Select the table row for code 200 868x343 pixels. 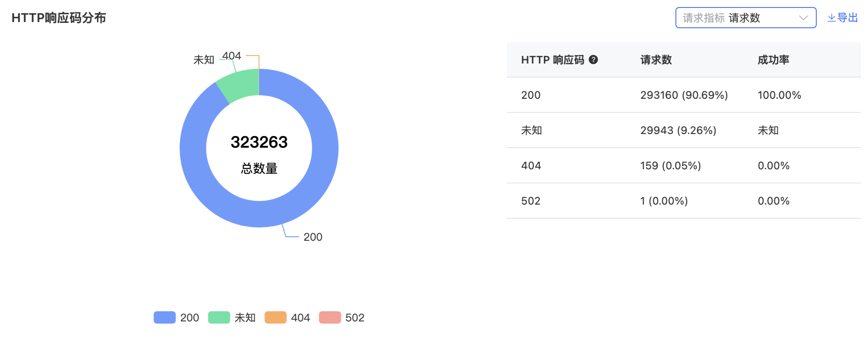tap(684, 95)
